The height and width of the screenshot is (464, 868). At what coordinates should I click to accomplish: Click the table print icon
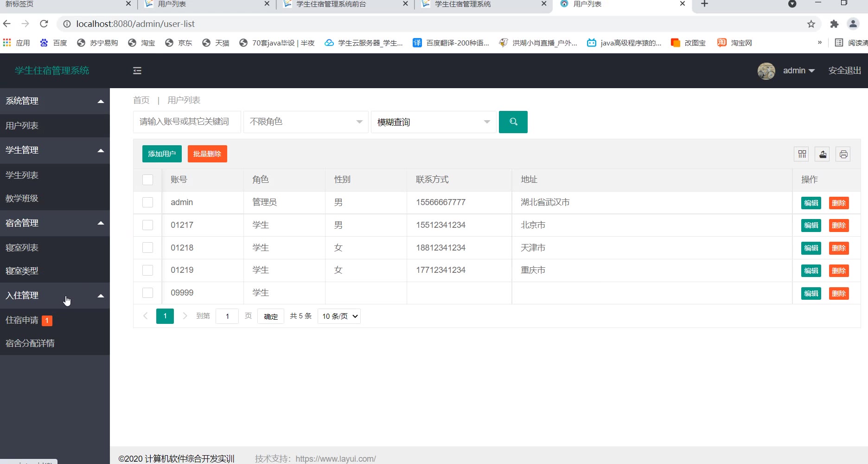click(x=843, y=154)
